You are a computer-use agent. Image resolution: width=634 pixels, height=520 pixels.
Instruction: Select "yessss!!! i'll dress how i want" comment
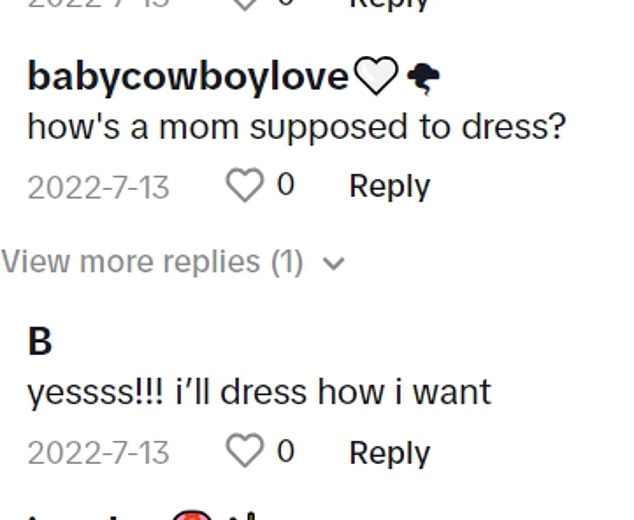pos(259,392)
